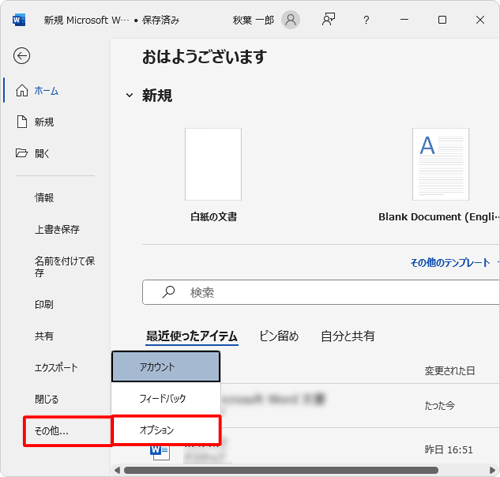Open the 共有 page
Screen dimensions: 500x477
(44, 336)
